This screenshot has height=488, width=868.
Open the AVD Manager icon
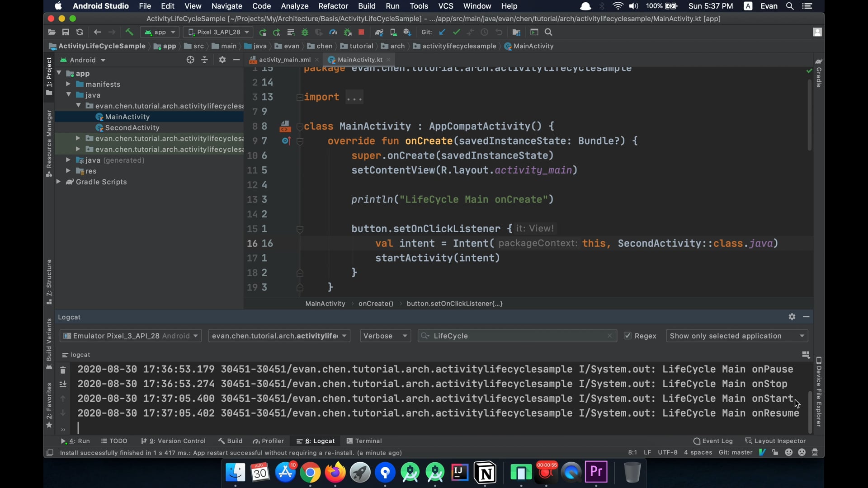click(393, 32)
